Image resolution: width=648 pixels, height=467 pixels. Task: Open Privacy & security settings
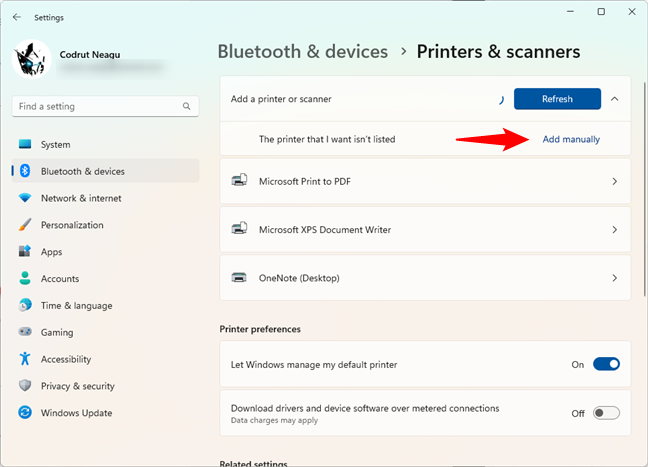pos(105,386)
